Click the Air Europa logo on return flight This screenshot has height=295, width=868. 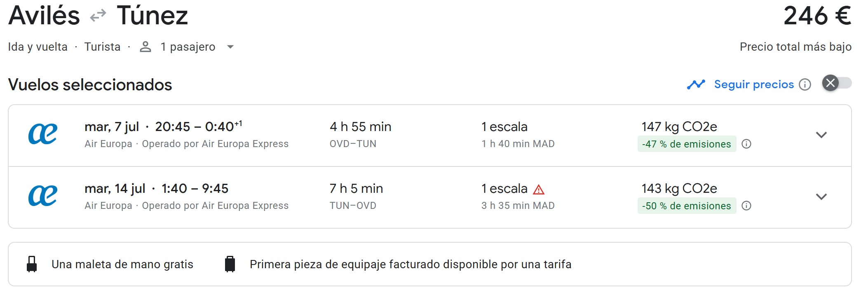pyautogui.click(x=43, y=196)
